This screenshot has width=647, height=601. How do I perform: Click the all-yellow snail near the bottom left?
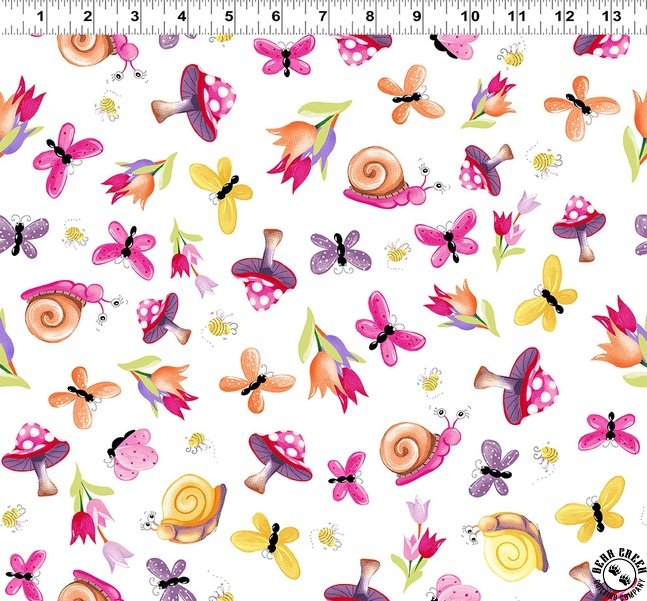coord(188,504)
